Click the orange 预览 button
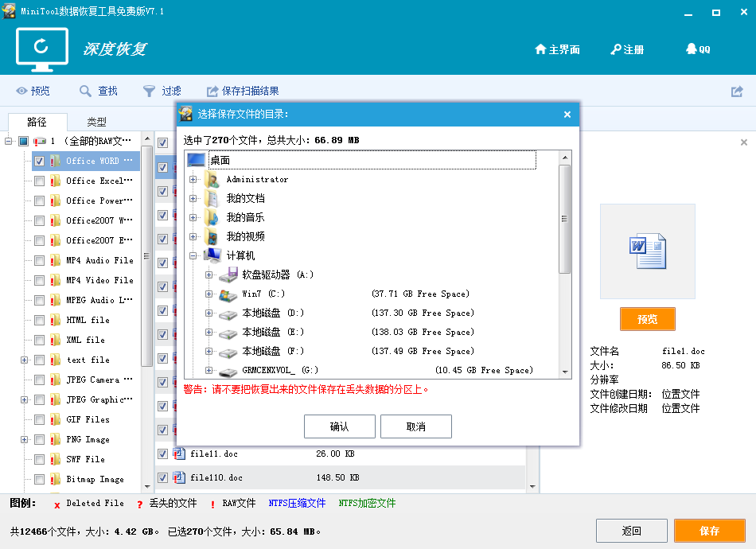The width and height of the screenshot is (756, 549). 648,319
